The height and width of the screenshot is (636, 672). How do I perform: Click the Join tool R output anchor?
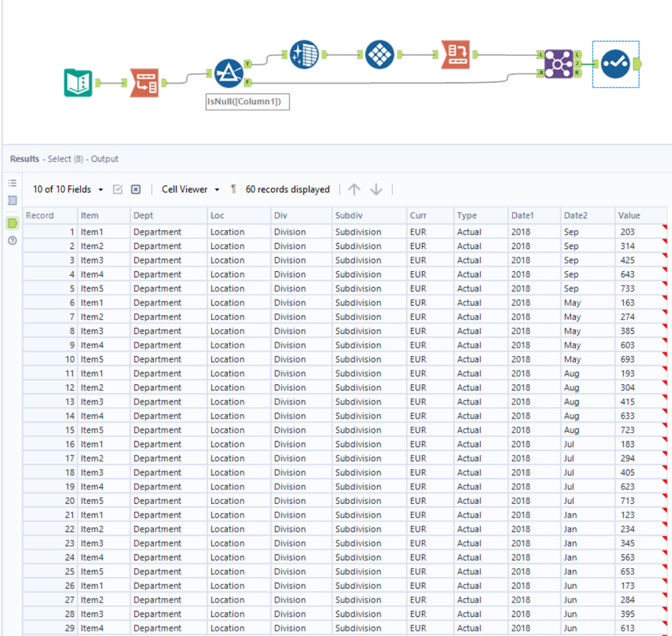(578, 73)
